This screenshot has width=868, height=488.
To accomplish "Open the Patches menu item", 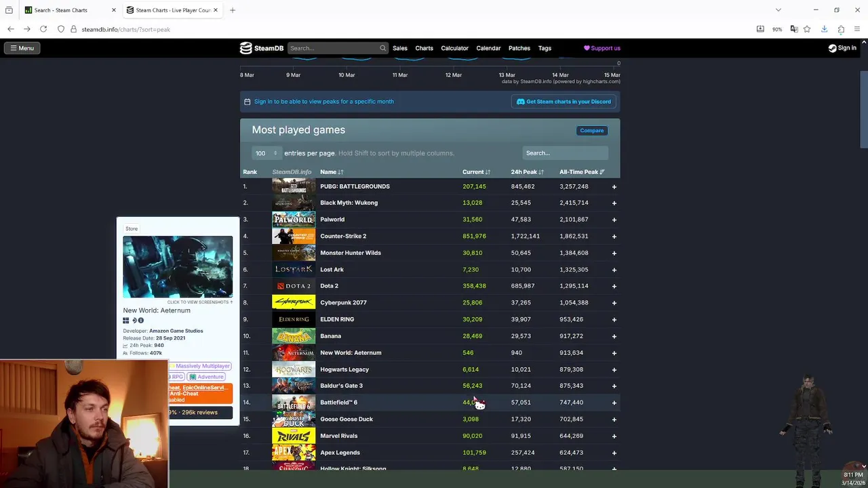I will pos(519,48).
